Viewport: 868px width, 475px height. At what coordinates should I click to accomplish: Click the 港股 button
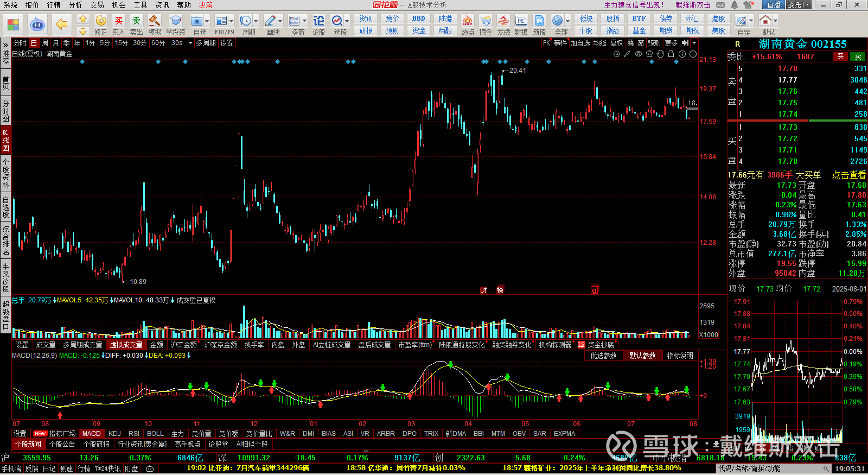point(718,18)
